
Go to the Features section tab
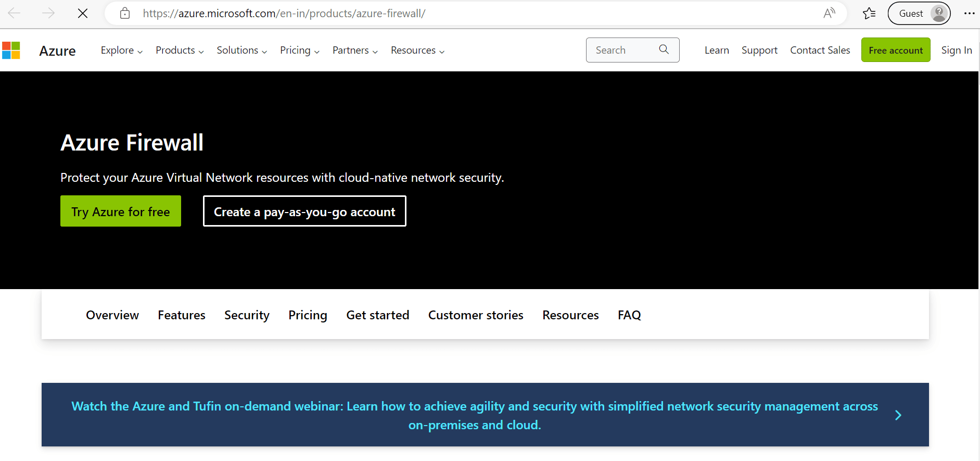[182, 315]
